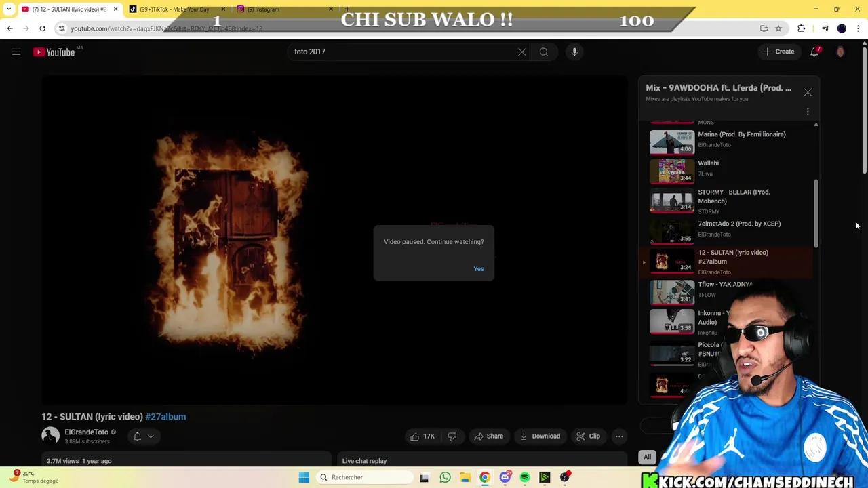Go back in browser history
This screenshot has width=868, height=488.
point(10,28)
